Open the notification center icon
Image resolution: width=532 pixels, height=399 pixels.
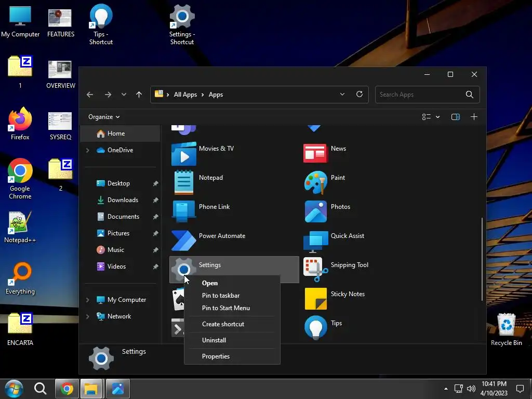[520, 389]
